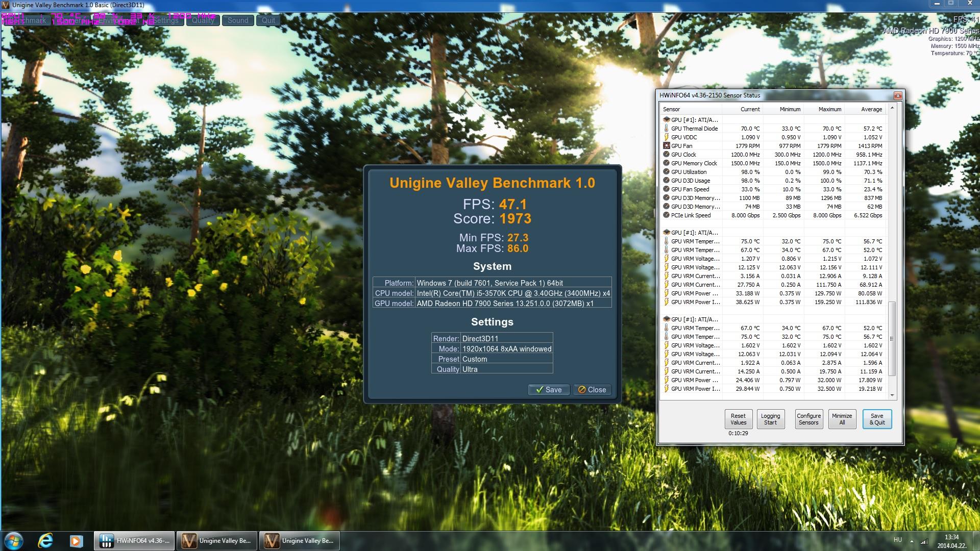Select the GPU Memory Clock row label

(x=694, y=163)
